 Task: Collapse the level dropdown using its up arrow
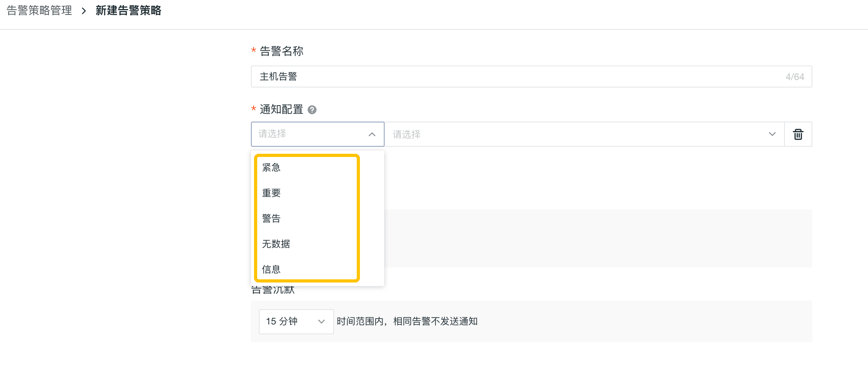click(372, 134)
